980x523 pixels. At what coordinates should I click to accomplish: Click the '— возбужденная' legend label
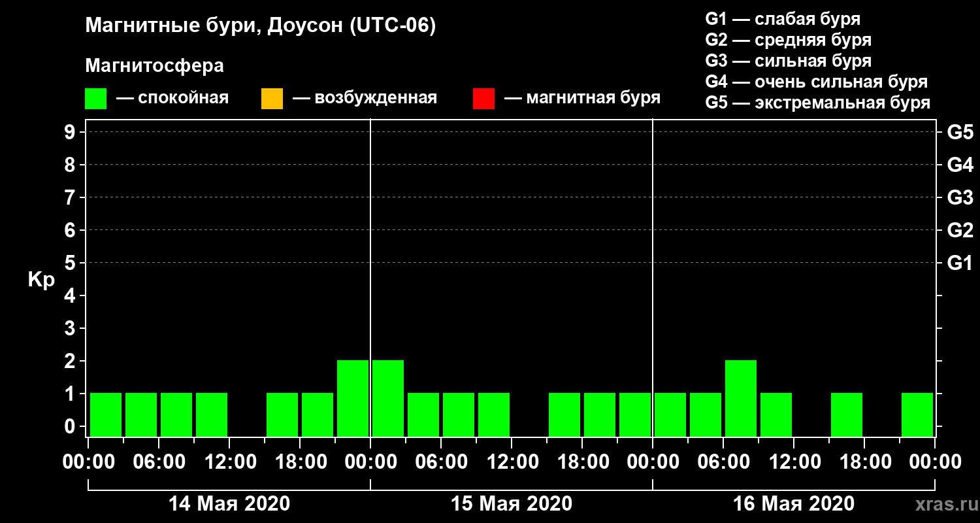click(365, 98)
